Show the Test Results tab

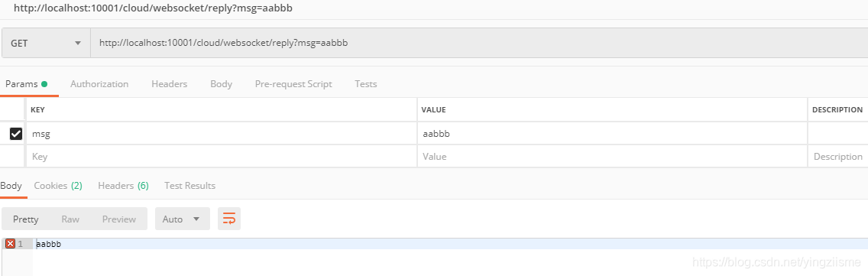click(189, 186)
